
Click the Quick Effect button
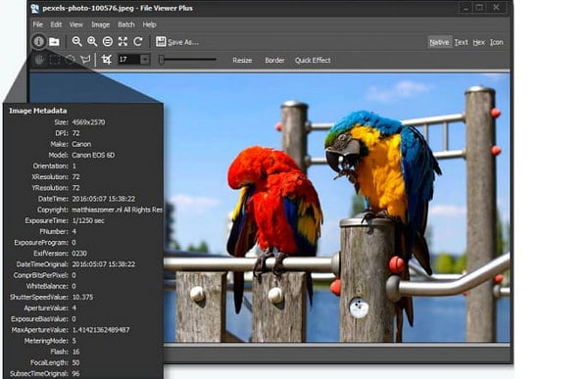point(313,61)
